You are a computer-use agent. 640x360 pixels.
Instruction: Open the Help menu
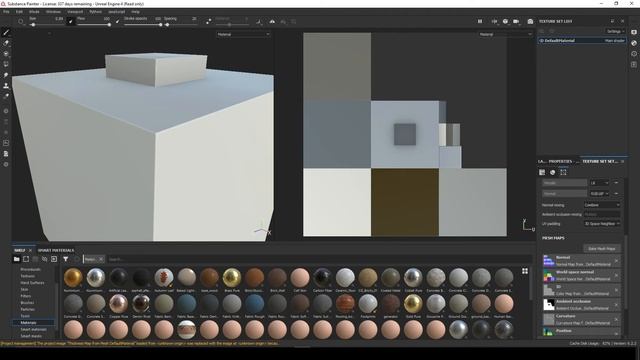click(x=135, y=12)
